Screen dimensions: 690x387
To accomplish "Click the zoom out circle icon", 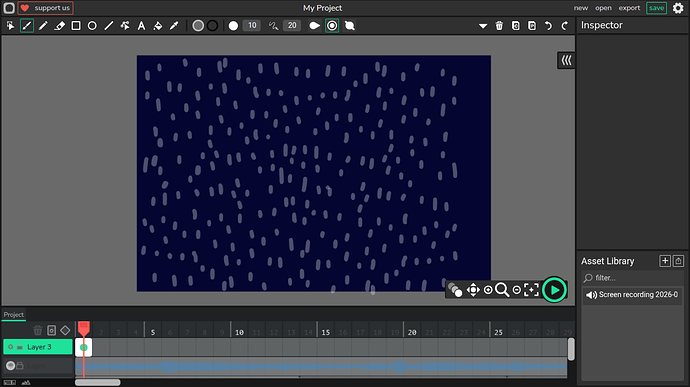I will [517, 290].
